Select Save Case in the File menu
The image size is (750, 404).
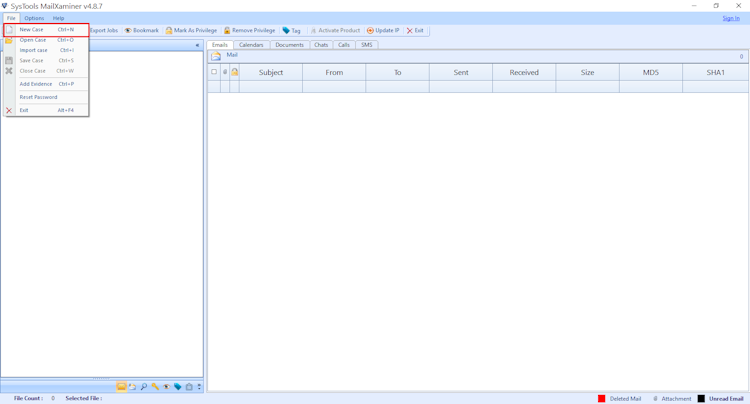point(46,61)
